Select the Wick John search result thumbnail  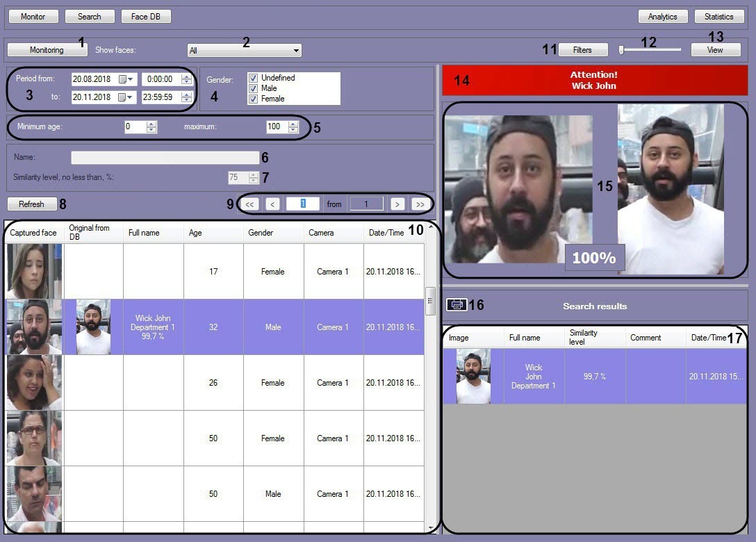point(473,376)
